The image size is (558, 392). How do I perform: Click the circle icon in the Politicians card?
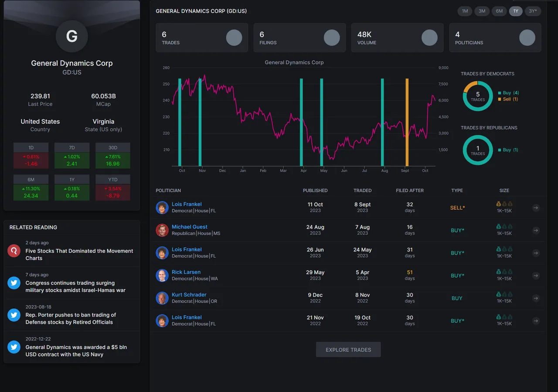(527, 38)
